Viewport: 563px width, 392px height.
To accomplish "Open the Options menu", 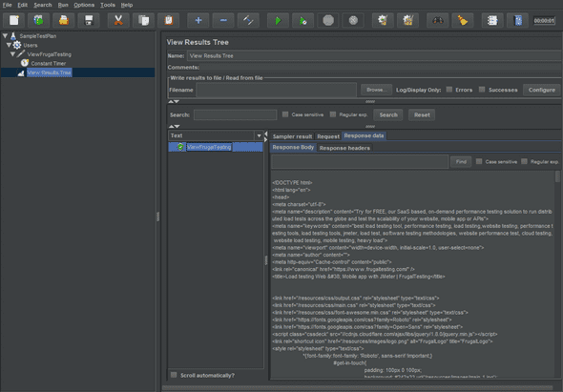I will (84, 5).
